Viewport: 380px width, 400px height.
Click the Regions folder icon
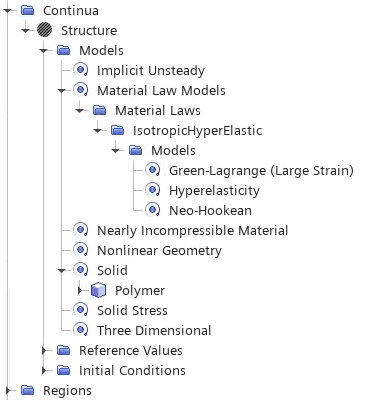(x=27, y=390)
